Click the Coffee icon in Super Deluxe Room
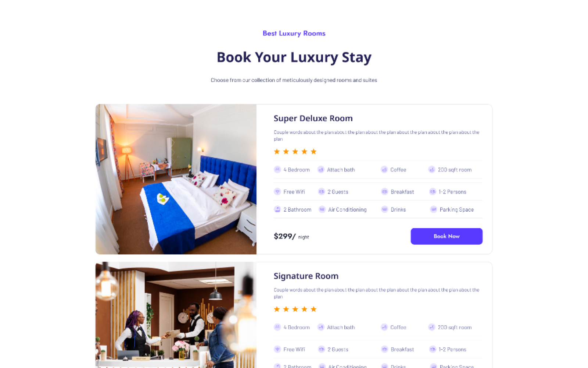Screen dimensions: 588x368 (384, 170)
